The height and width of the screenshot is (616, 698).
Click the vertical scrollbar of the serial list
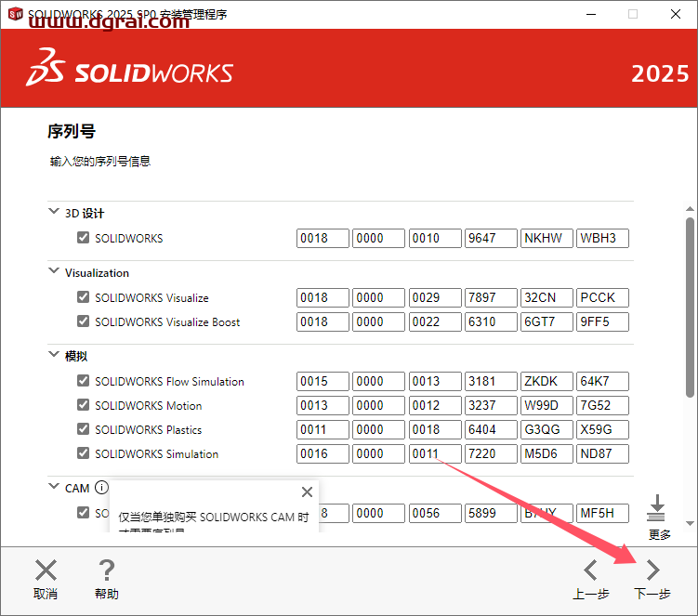pyautogui.click(x=690, y=307)
